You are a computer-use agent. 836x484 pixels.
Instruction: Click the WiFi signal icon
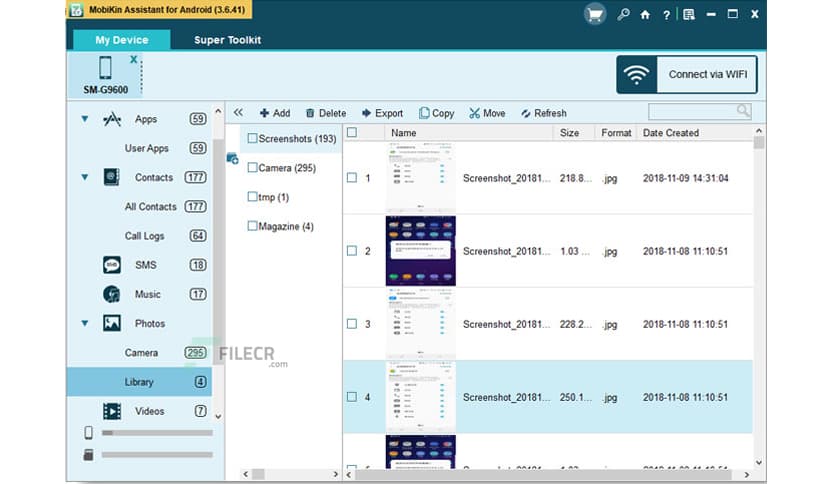point(637,75)
